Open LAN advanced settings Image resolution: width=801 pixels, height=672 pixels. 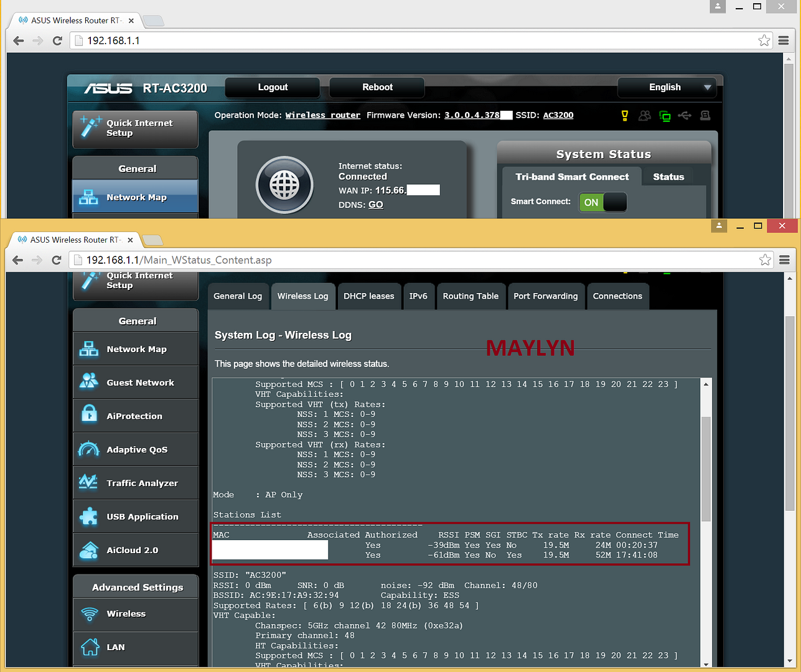[136, 648]
